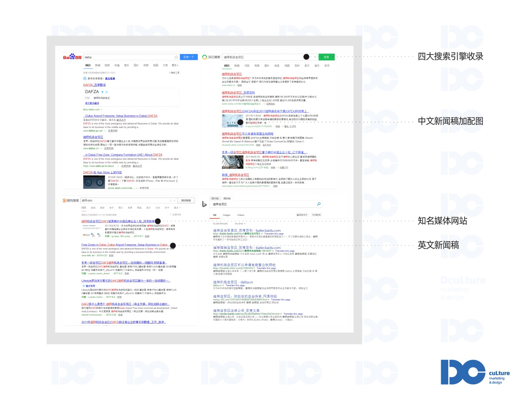Select Bing Images tab
The height and width of the screenshot is (398, 532).
tap(227, 215)
